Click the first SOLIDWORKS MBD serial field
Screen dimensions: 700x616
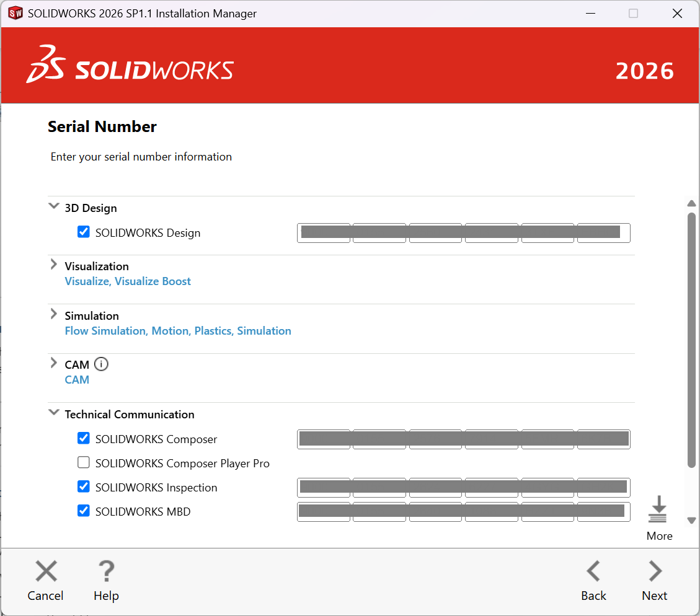(x=324, y=512)
